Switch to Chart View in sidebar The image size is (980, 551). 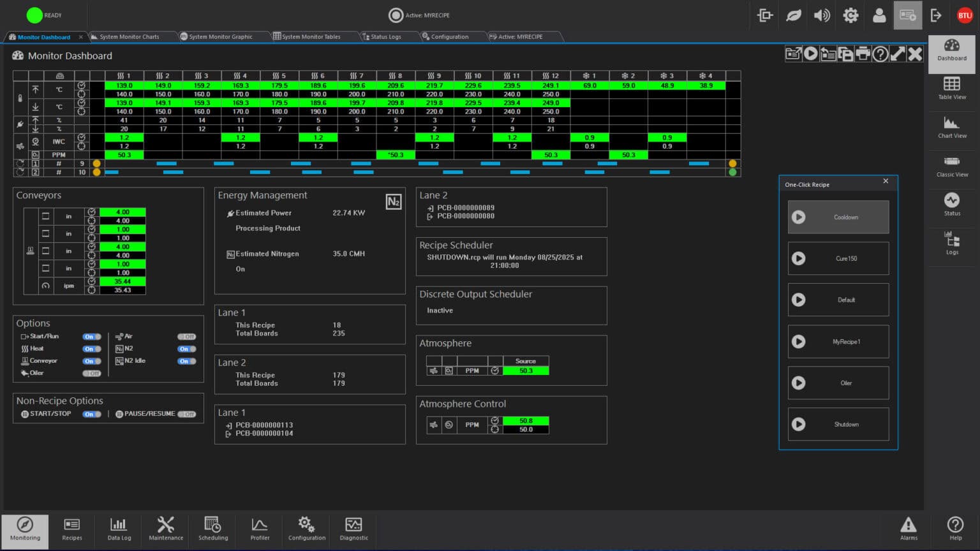coord(951,127)
